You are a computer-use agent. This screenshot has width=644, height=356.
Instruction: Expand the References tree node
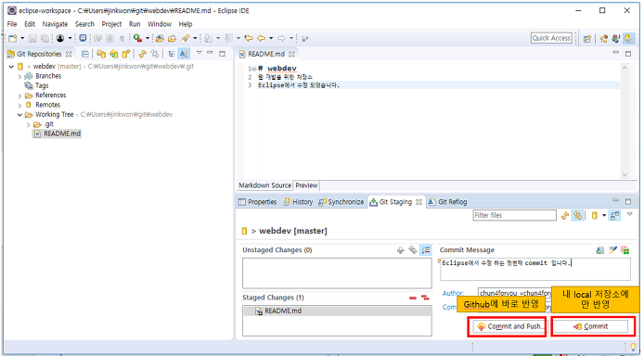click(x=19, y=95)
